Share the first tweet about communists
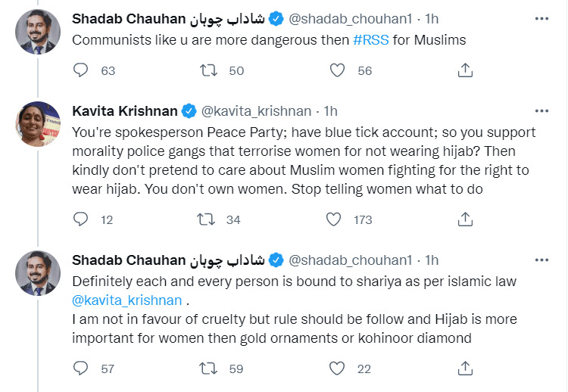Screen dimensions: 568x392 click(x=466, y=70)
